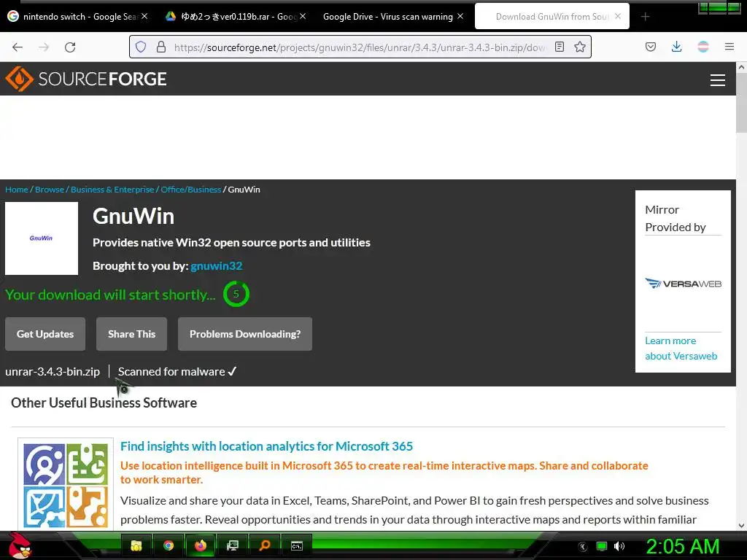Close the nintendo switch Google Search tab
Screen dimensions: 747x560
pyautogui.click(x=144, y=16)
